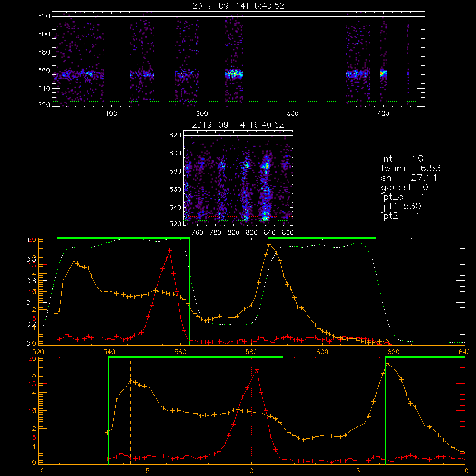Click x-axis label '560' under the upper profile plot
This screenshot has height=476, width=476.
pyautogui.click(x=180, y=352)
